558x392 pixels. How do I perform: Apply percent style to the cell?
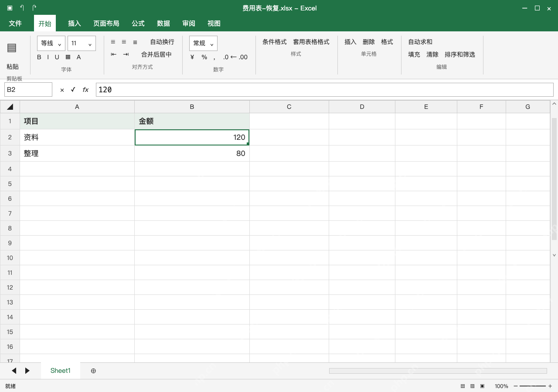click(x=204, y=57)
